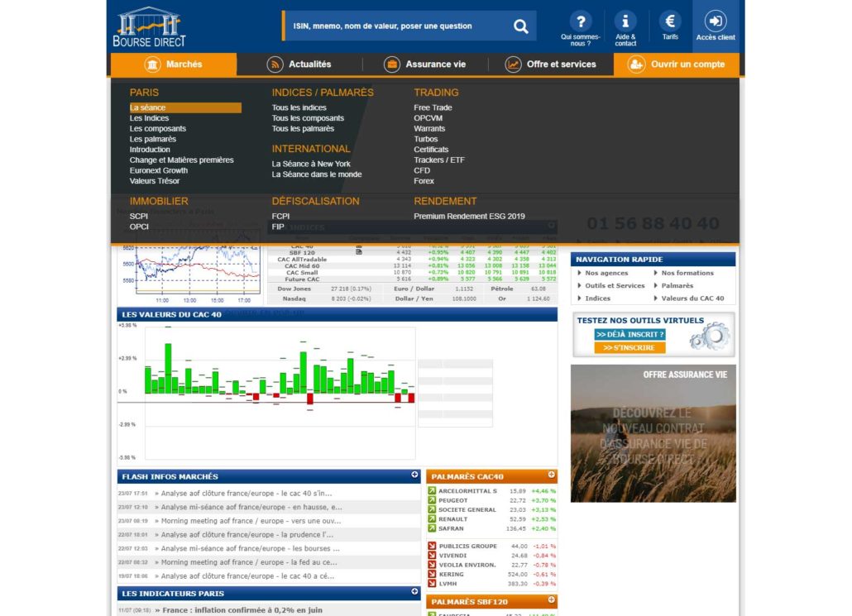Viewport: 852px width, 616px height.
Task: Click the person icon on Ouvrir un compte
Action: click(635, 64)
